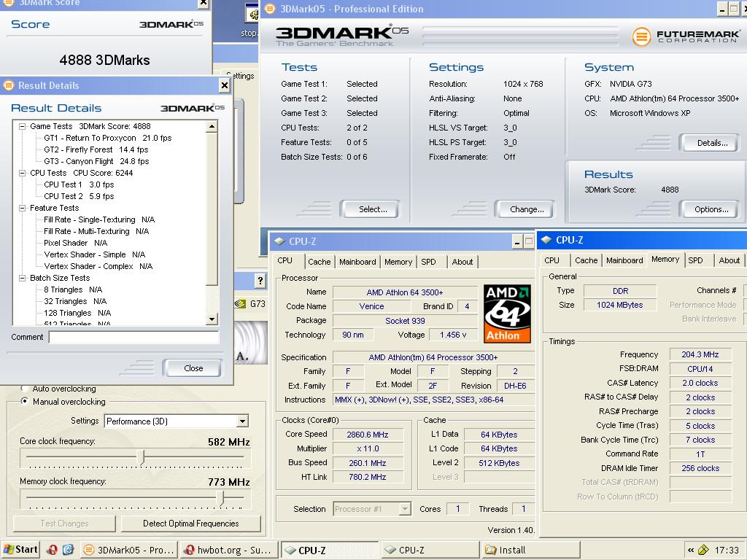Click the results Options... button
The height and width of the screenshot is (560, 747).
(710, 209)
